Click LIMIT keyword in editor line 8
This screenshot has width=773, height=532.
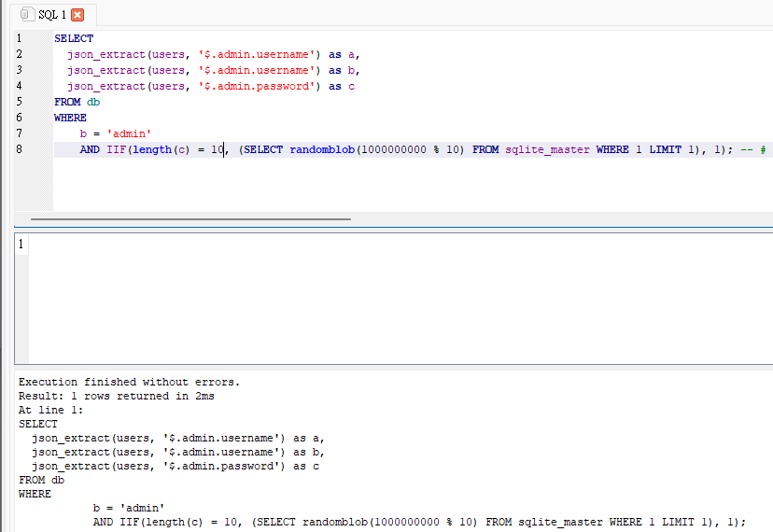click(665, 149)
